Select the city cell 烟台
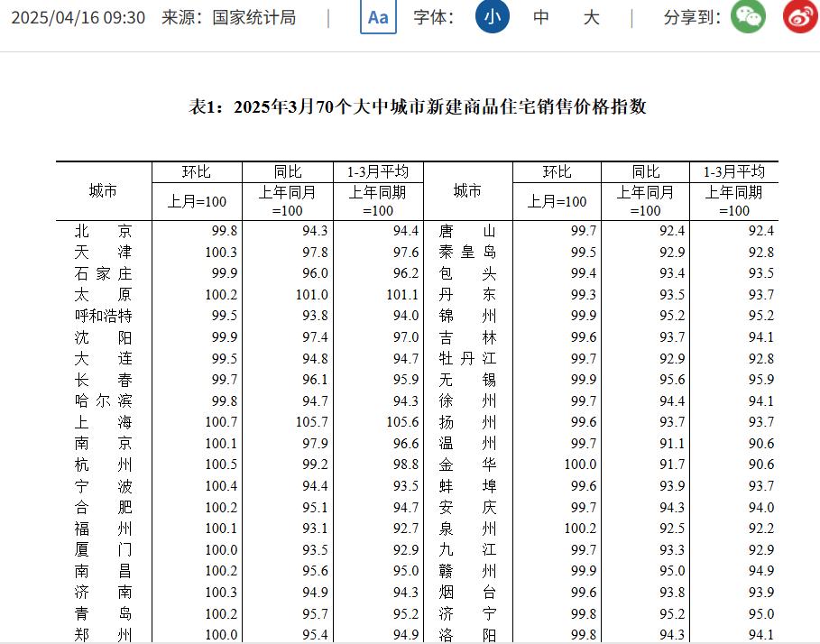 [467, 592]
